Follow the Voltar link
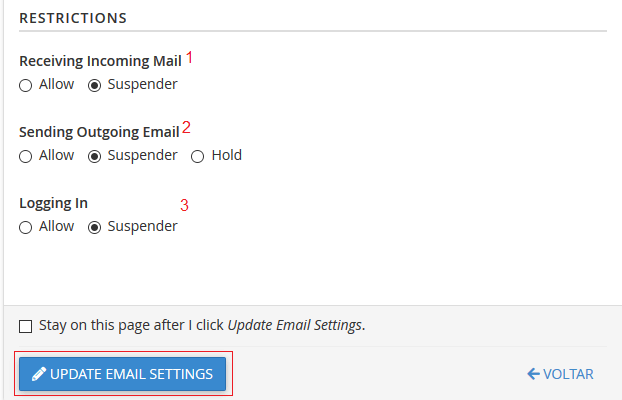Screen dimensions: 622x400 [568, 374]
